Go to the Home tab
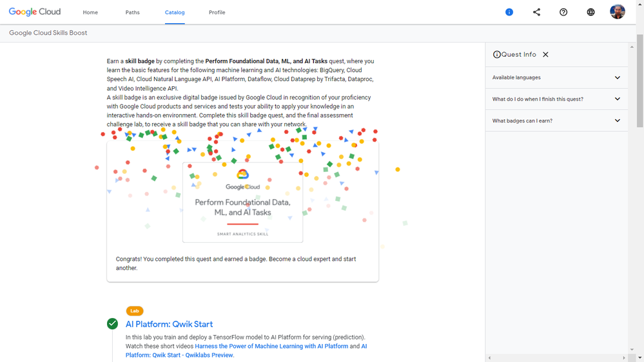644x362 pixels. point(90,12)
